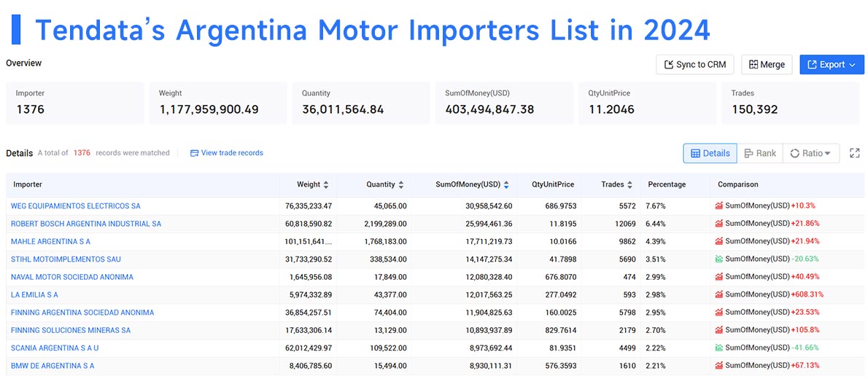Viewport: 868px width, 384px height.
Task: Click comparison chart icon in FINNING SOLUCIONES row
Action: click(719, 330)
